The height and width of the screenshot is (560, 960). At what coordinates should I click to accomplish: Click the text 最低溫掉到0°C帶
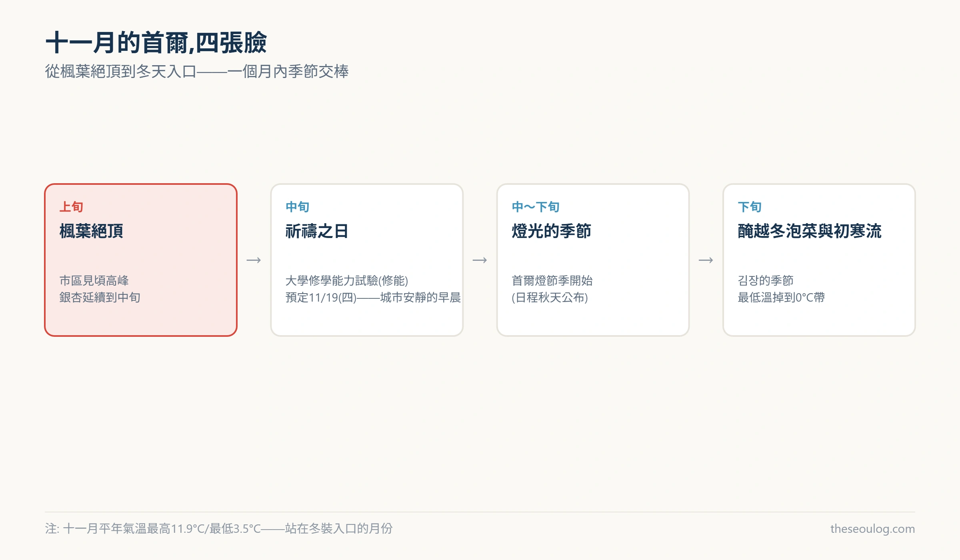781,297
